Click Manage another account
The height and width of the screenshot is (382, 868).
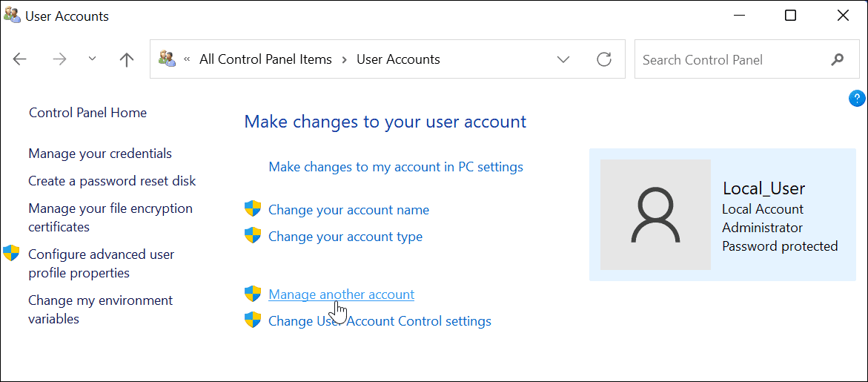pyautogui.click(x=341, y=294)
